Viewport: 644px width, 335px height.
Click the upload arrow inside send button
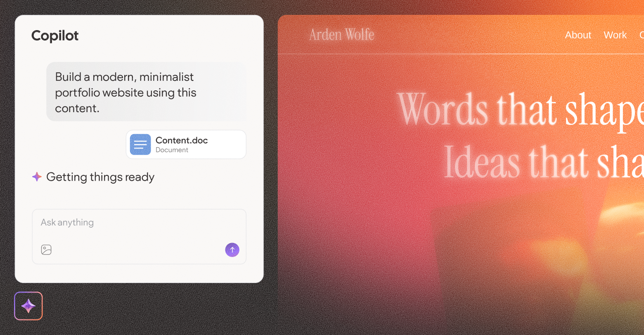(x=232, y=250)
